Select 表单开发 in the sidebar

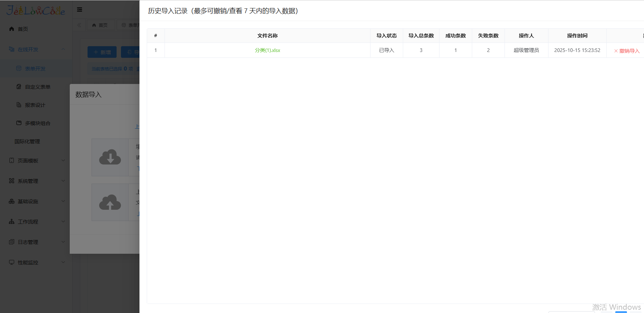point(36,68)
